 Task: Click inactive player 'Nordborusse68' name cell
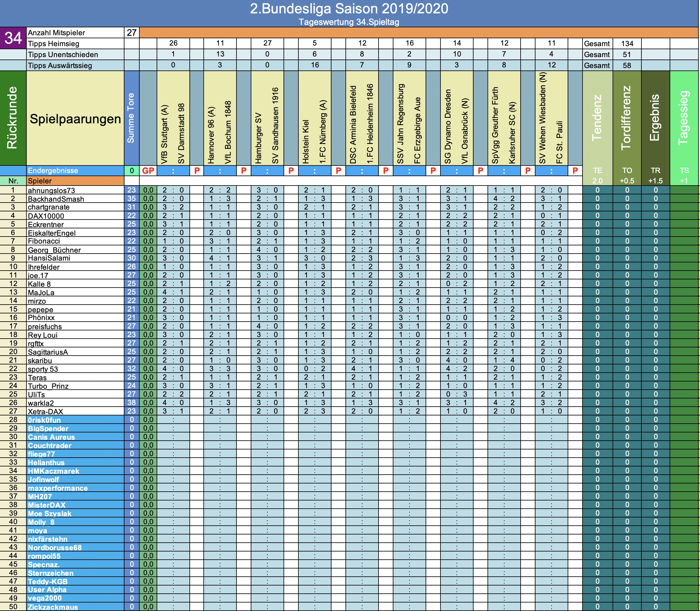point(75,547)
